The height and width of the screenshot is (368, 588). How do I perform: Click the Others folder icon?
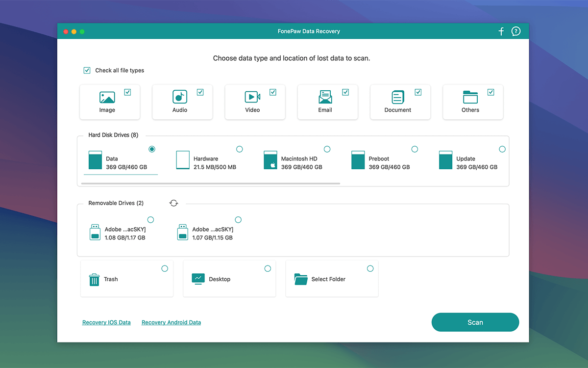(470, 97)
